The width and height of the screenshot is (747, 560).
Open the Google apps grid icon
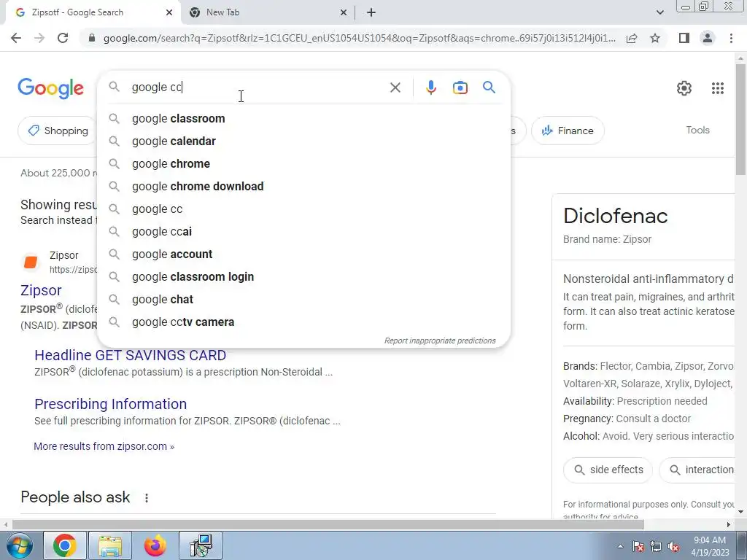(x=718, y=88)
